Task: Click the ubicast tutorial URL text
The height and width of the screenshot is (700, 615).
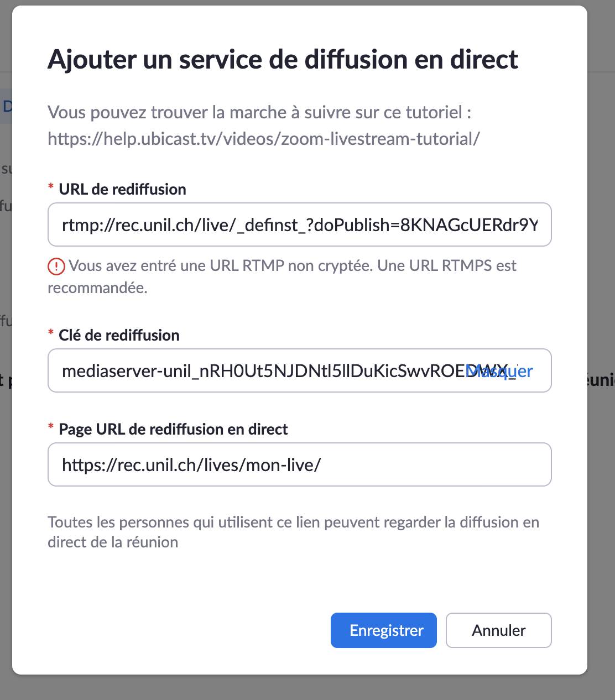Action: pos(263,138)
